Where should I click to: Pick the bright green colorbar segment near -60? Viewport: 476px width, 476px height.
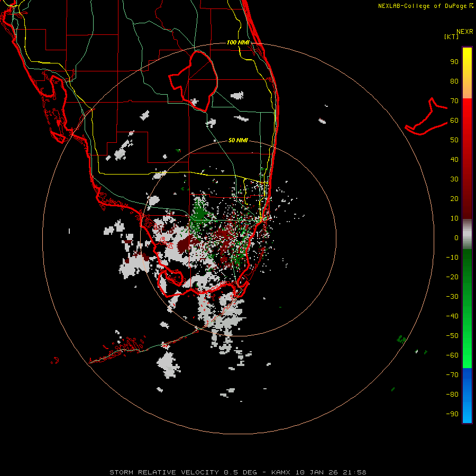467,355
